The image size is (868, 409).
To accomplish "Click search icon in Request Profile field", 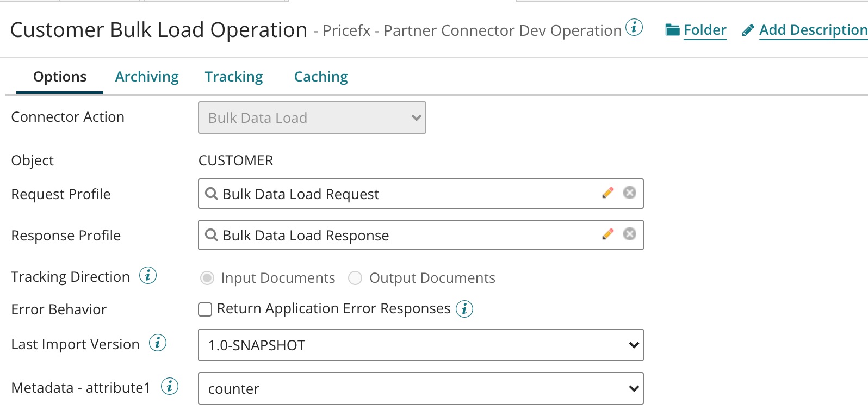I will point(211,194).
